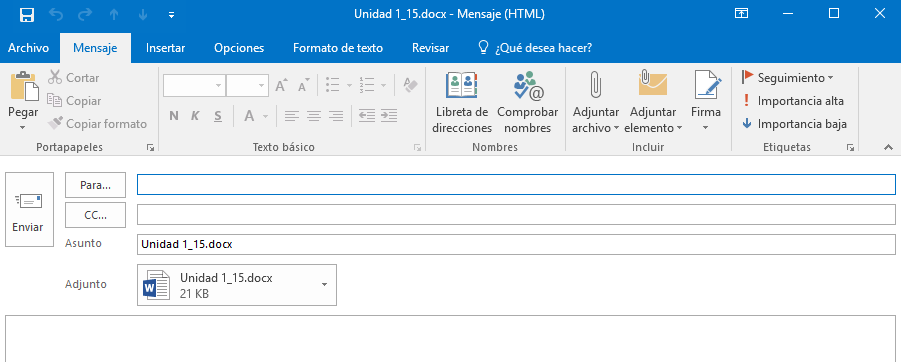Use Copiar formato painter

click(97, 124)
